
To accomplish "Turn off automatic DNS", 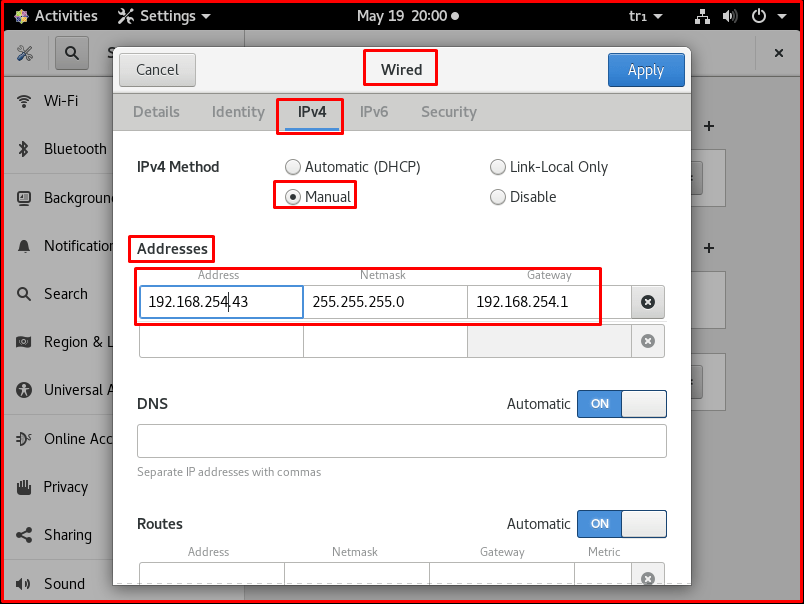I will [621, 404].
